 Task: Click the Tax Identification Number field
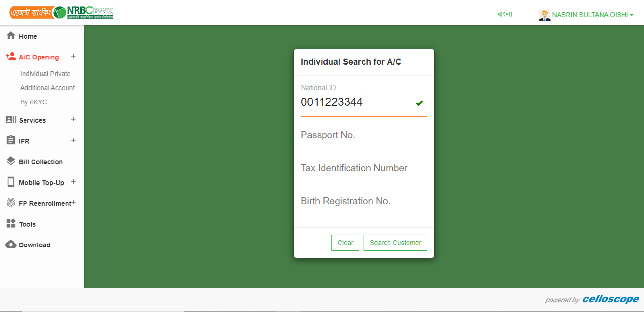tap(364, 168)
